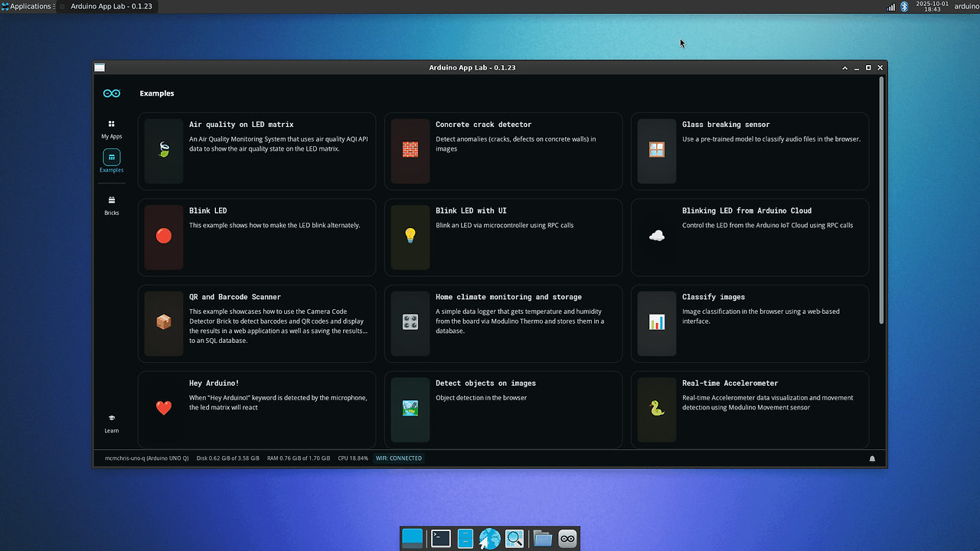Open the Learn section in sidebar
Viewport: 980px width, 551px height.
pyautogui.click(x=112, y=423)
